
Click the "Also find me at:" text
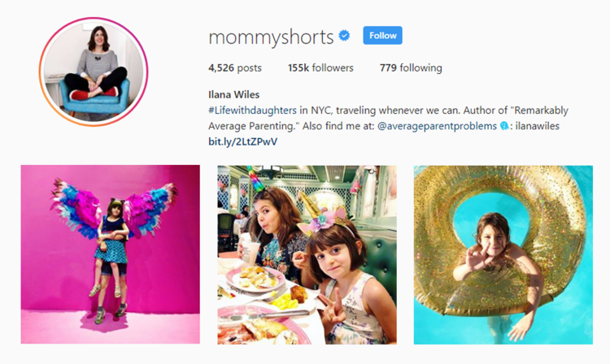[338, 126]
